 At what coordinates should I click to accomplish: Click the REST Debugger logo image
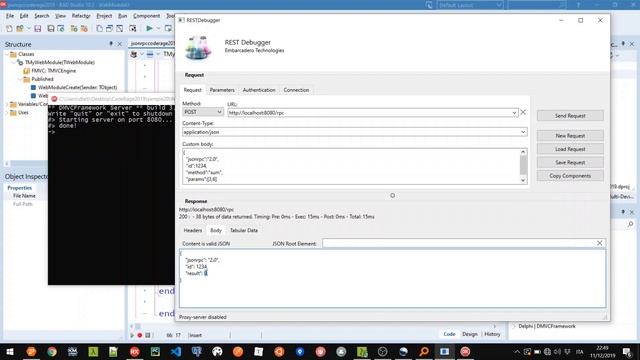click(x=198, y=48)
